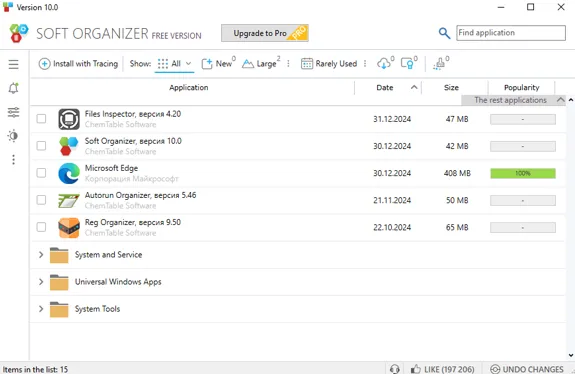Click the System and Service folder icon

pyautogui.click(x=59, y=255)
